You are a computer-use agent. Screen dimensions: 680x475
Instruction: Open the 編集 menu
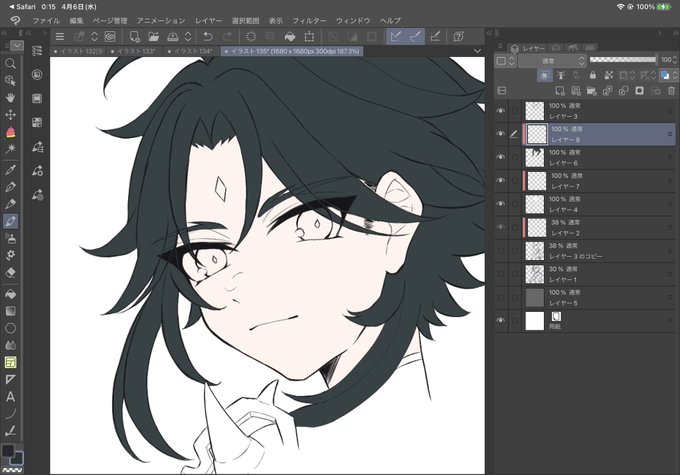76,21
